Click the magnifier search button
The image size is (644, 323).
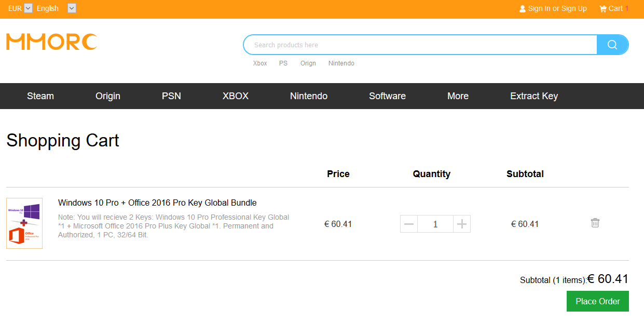612,45
